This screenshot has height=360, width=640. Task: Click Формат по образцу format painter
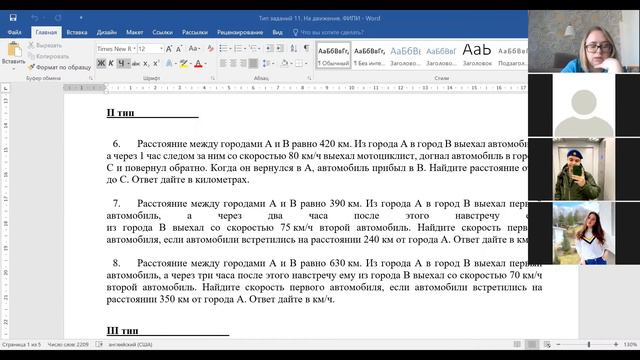tap(59, 67)
